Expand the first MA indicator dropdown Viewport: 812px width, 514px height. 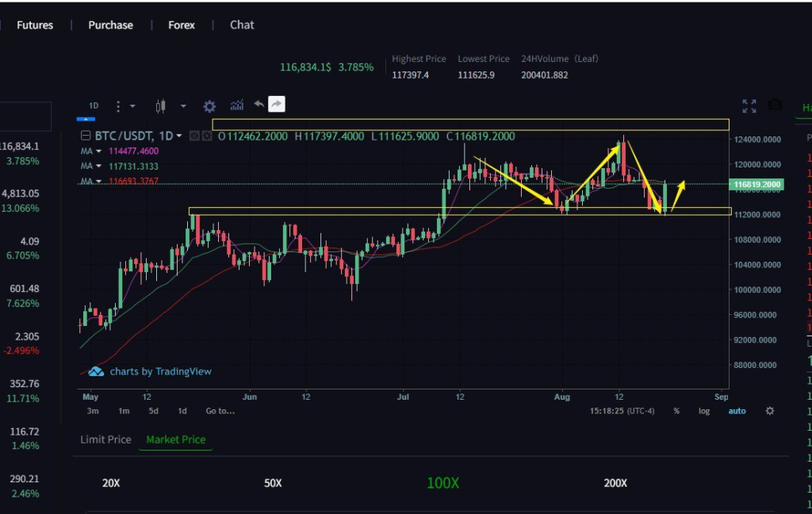99,151
